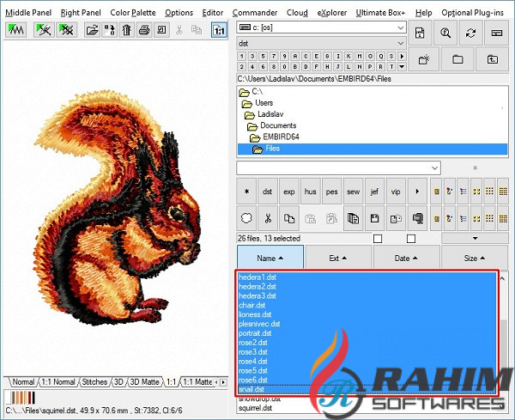This screenshot has width=515, height=420.
Task: Filter files by dst format button
Action: pyautogui.click(x=267, y=192)
